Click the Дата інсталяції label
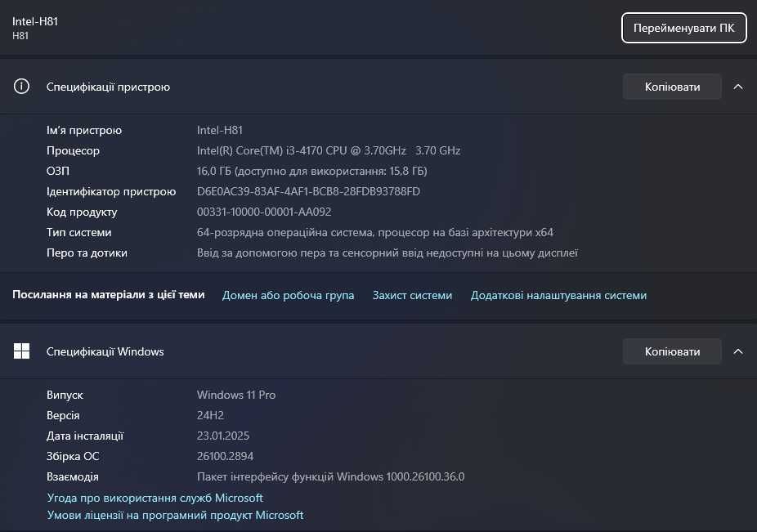Image resolution: width=757 pixels, height=532 pixels. point(85,436)
